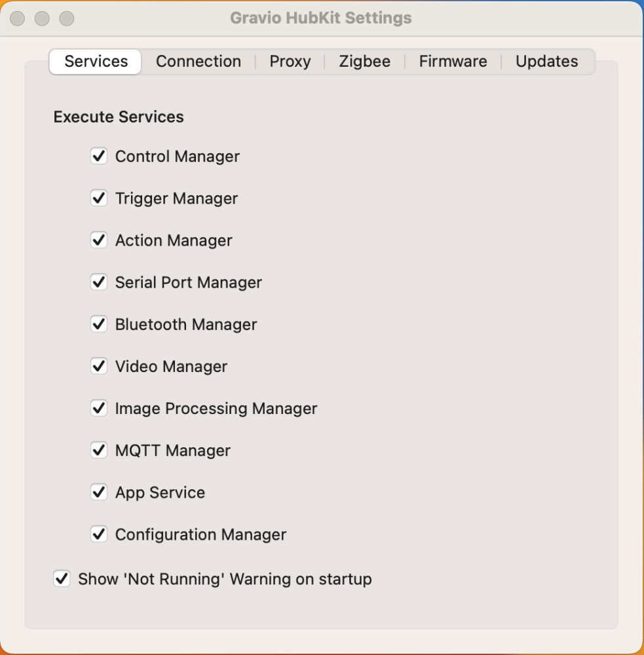Uncheck the Control Manager checkbox
The width and height of the screenshot is (644, 655).
(99, 157)
